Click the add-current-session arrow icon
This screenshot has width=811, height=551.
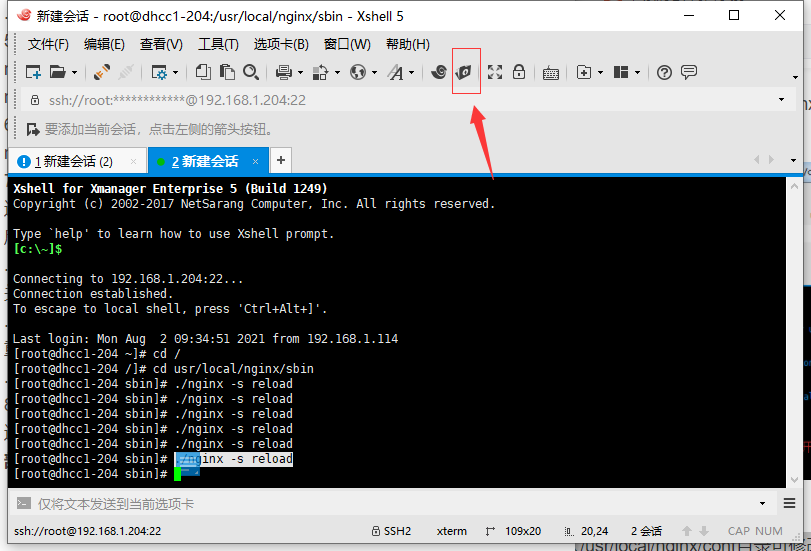click(x=33, y=129)
